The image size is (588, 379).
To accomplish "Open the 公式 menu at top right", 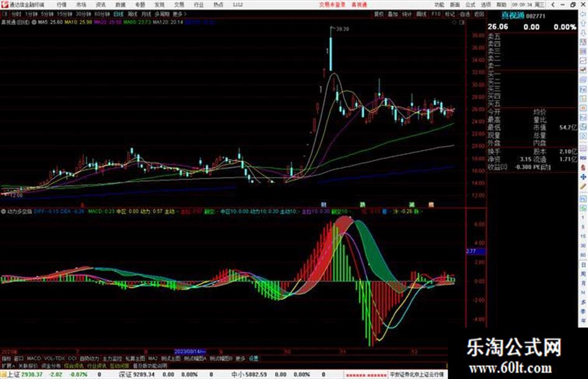I will [x=470, y=5].
